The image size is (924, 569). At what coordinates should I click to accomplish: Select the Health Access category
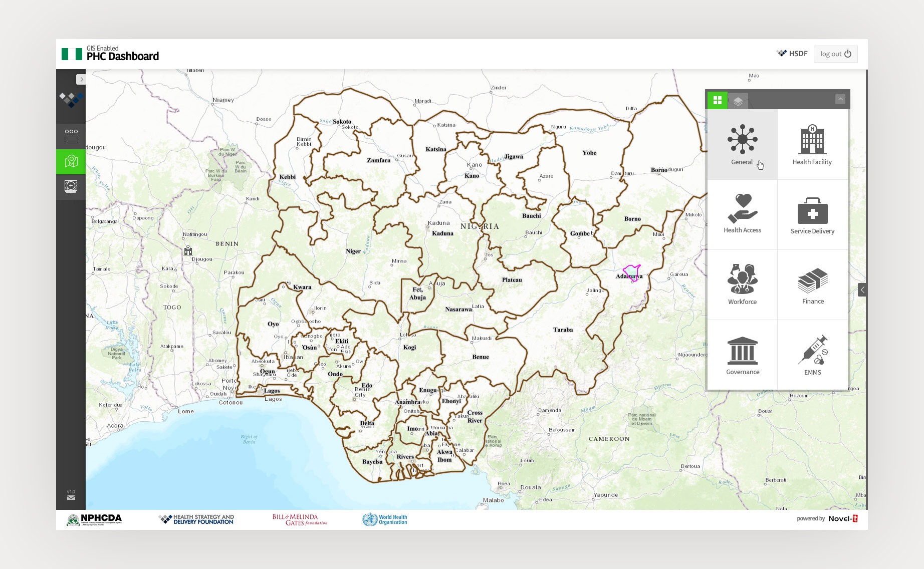tap(742, 214)
